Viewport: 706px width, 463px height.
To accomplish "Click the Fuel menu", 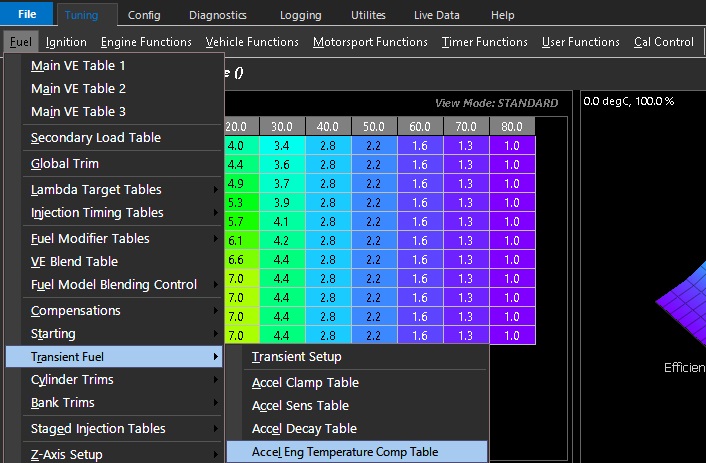I will pyautogui.click(x=21, y=42).
